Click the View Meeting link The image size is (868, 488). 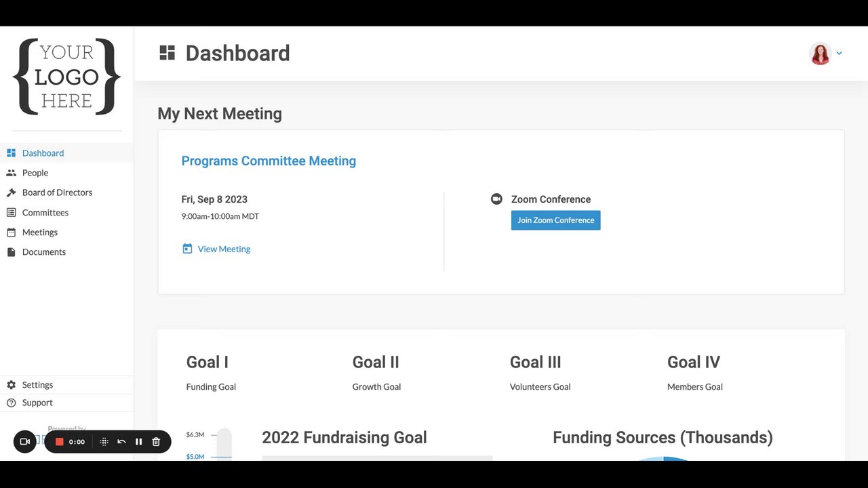(x=224, y=249)
